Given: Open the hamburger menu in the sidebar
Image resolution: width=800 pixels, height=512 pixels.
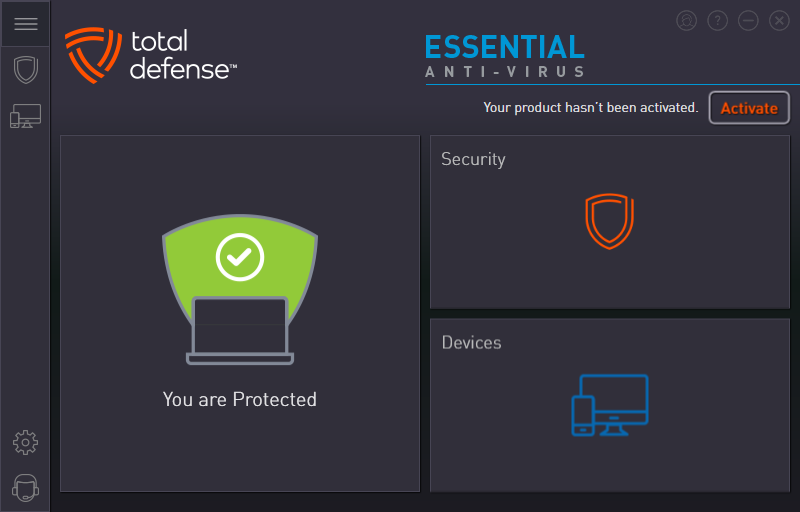Looking at the screenshot, I should [x=25, y=24].
